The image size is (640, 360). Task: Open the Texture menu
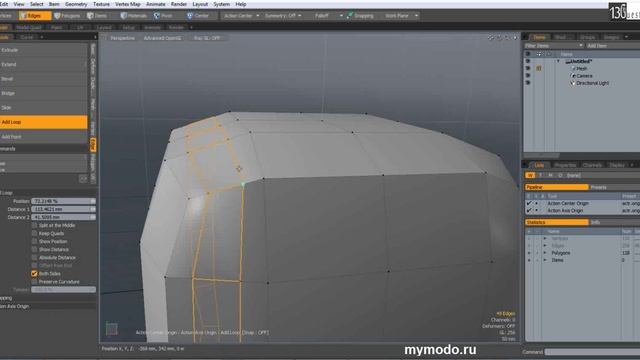click(x=101, y=4)
